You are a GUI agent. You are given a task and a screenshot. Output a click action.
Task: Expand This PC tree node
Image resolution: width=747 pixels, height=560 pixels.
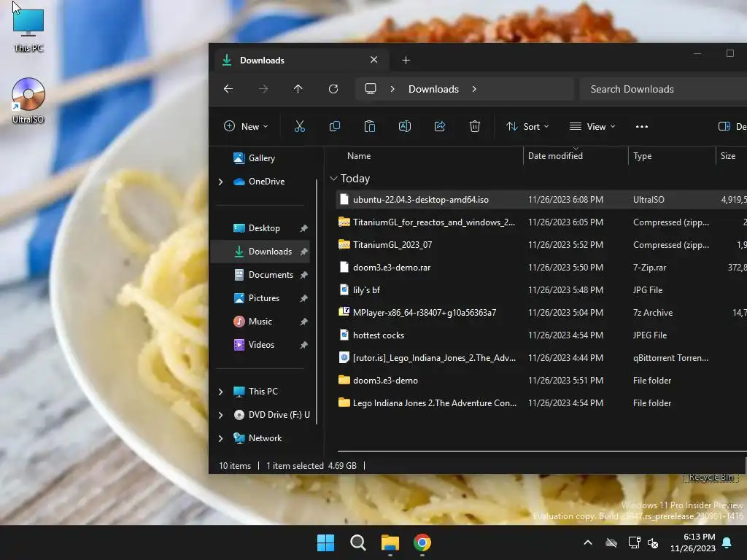220,392
